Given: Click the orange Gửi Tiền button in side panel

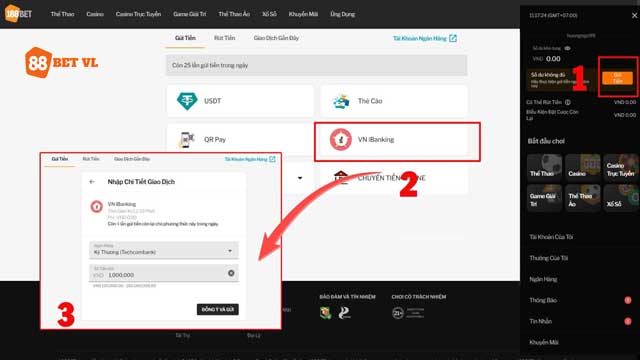Looking at the screenshot, I should tap(617, 78).
